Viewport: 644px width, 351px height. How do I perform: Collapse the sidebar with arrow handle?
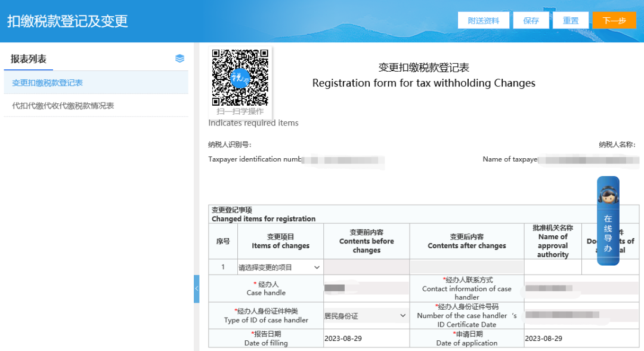click(x=196, y=288)
